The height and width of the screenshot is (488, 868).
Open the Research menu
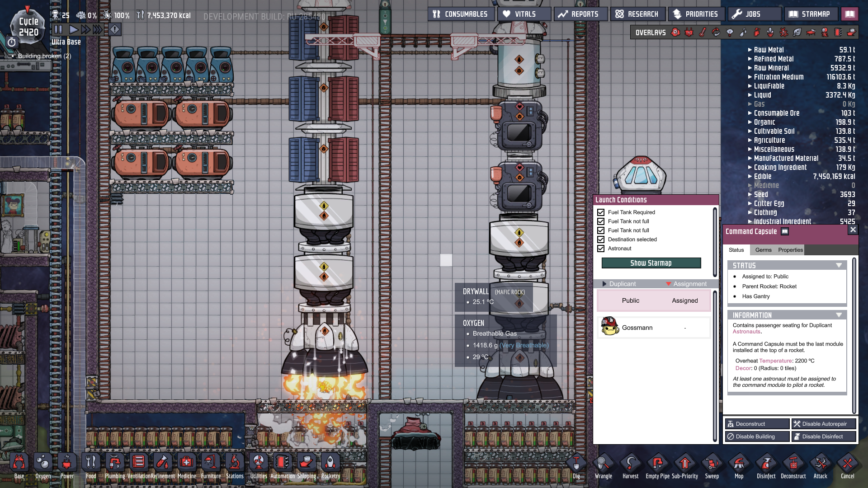[x=637, y=14]
